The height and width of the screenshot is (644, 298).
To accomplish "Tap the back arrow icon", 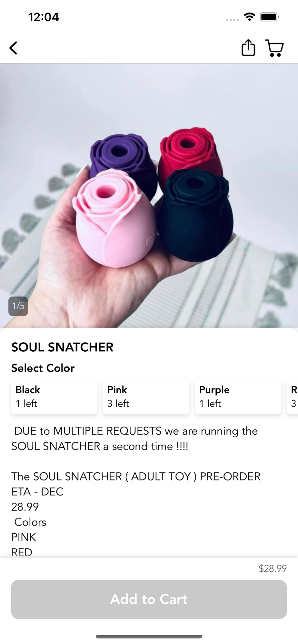I will [x=13, y=48].
